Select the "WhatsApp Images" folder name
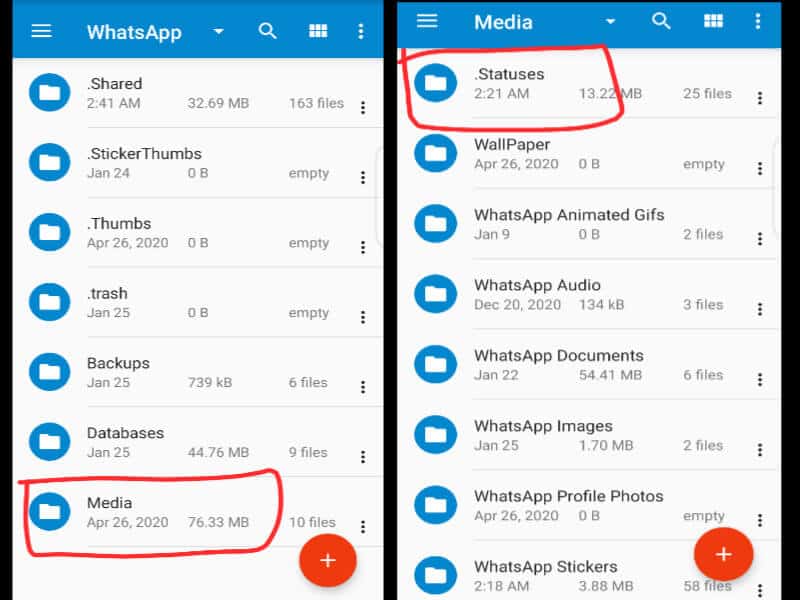 [x=543, y=426]
